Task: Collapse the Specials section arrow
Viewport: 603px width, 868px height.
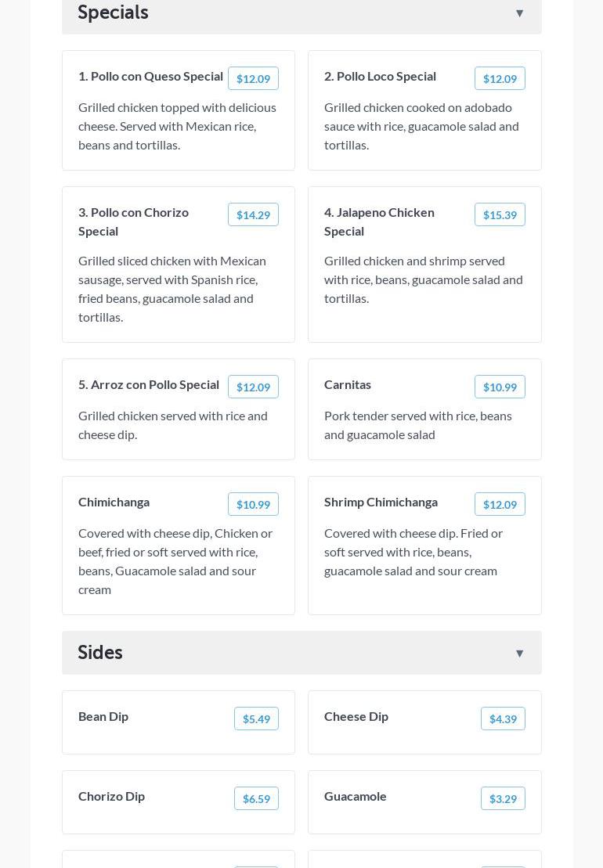Action: click(x=519, y=13)
